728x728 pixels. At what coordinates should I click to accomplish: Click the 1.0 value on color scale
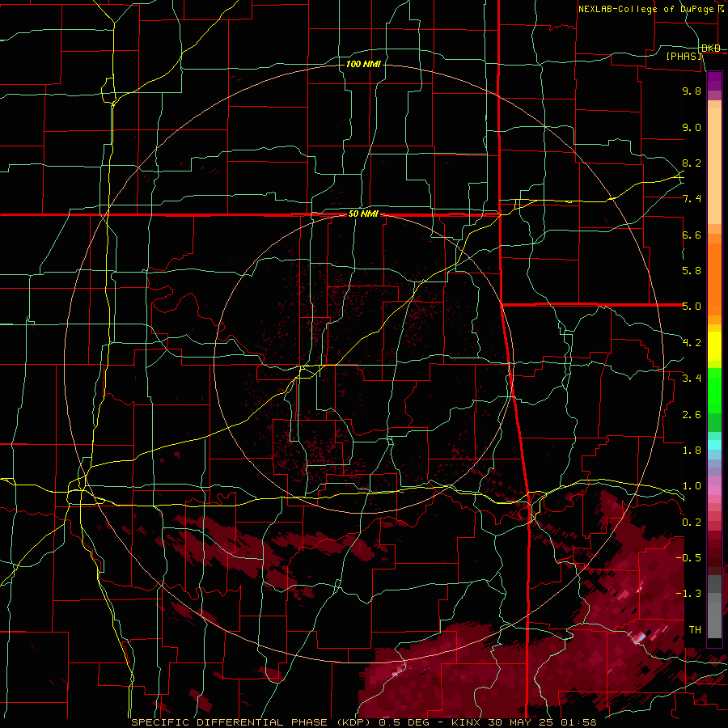(692, 486)
